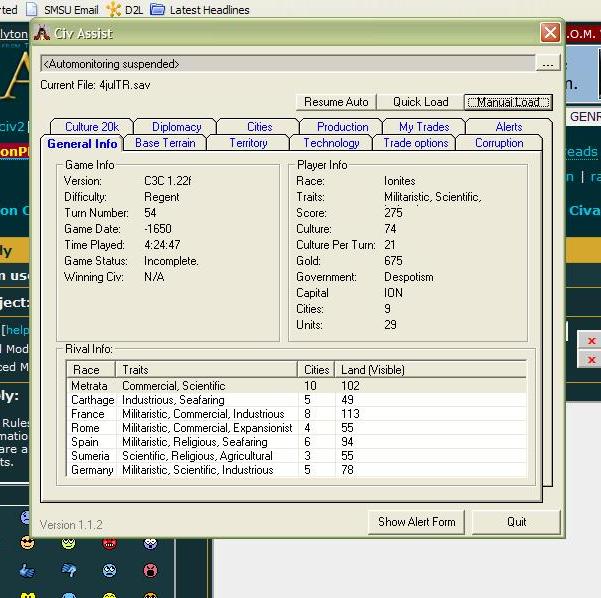Image resolution: width=601 pixels, height=598 pixels.
Task: Click the Quick Load button
Action: 420,102
